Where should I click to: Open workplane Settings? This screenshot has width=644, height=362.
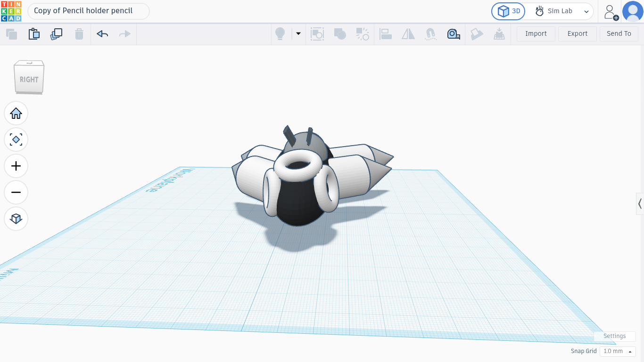(x=614, y=336)
